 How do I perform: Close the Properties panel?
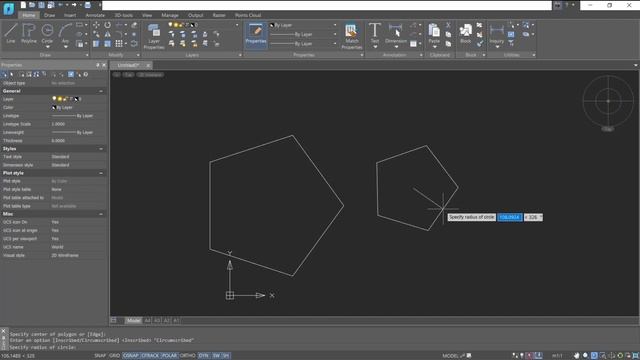pyautogui.click(x=104, y=65)
